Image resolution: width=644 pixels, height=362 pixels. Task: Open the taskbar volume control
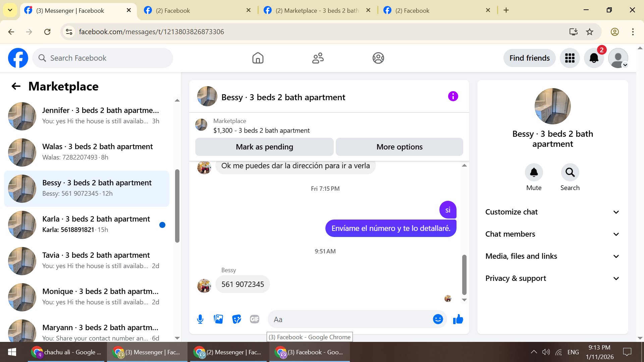tap(546, 352)
